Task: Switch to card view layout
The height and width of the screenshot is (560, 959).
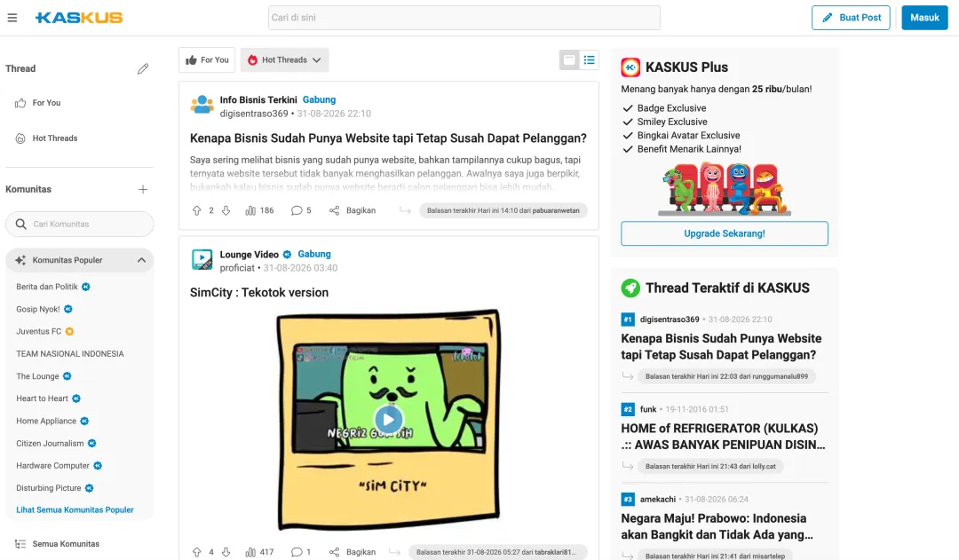Action: coord(569,60)
